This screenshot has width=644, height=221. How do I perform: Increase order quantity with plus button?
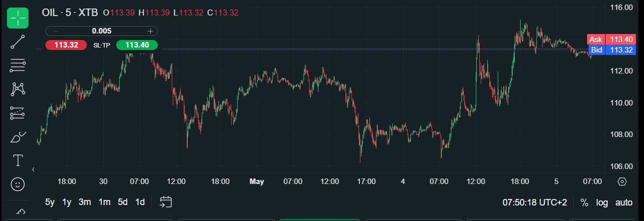150,31
